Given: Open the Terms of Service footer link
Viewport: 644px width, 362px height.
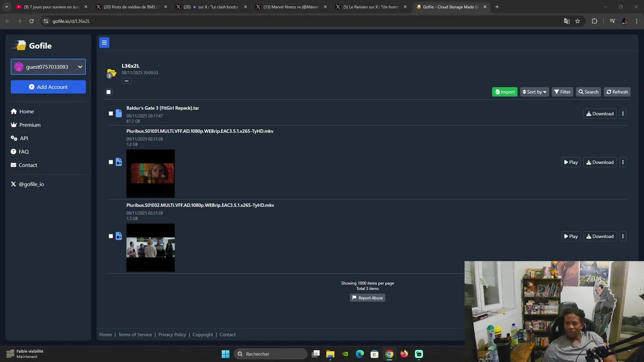Looking at the screenshot, I should click(135, 334).
